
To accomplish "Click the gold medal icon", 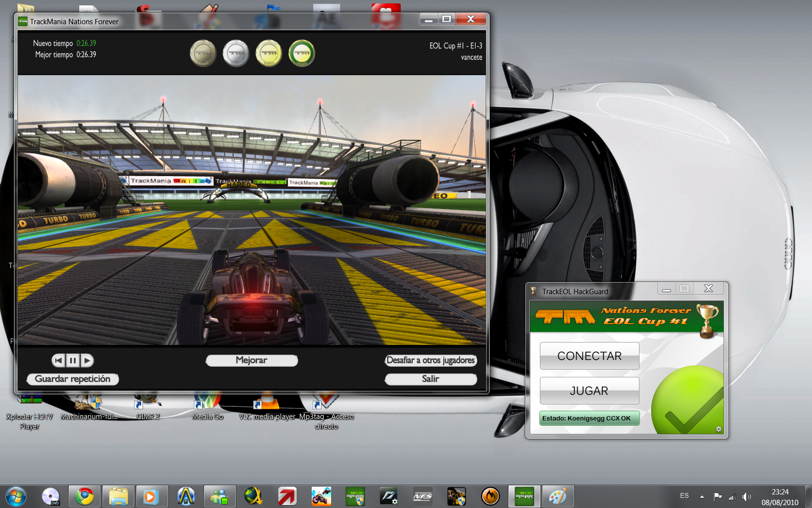I will click(x=269, y=53).
